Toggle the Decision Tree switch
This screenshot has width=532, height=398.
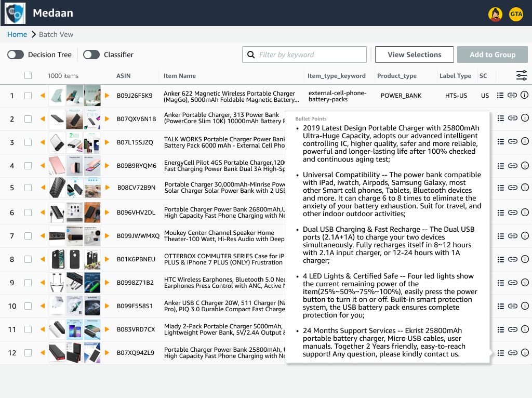tap(16, 55)
